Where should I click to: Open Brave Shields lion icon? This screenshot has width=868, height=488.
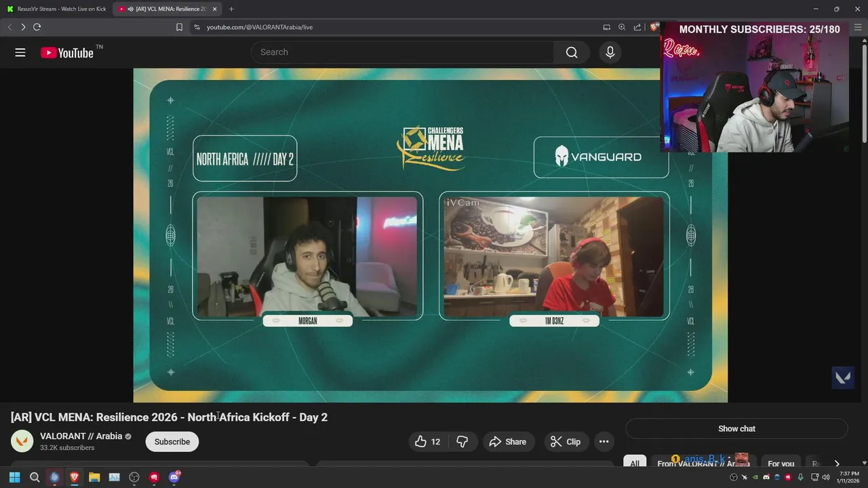654,27
